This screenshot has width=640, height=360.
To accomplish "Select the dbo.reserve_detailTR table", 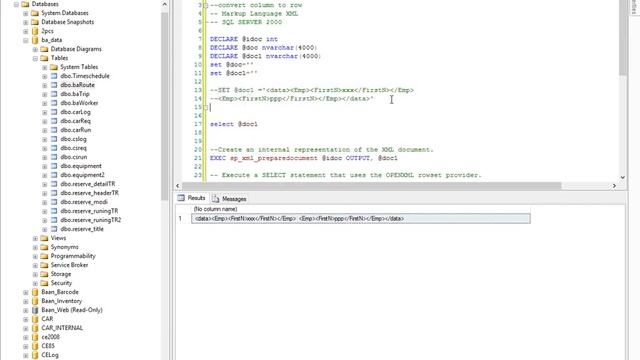I will click(x=88, y=184).
